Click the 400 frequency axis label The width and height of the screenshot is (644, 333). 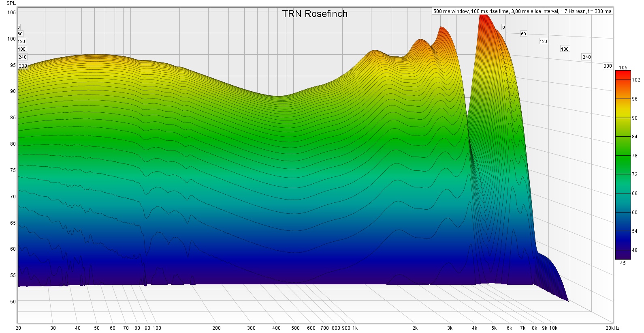click(276, 328)
